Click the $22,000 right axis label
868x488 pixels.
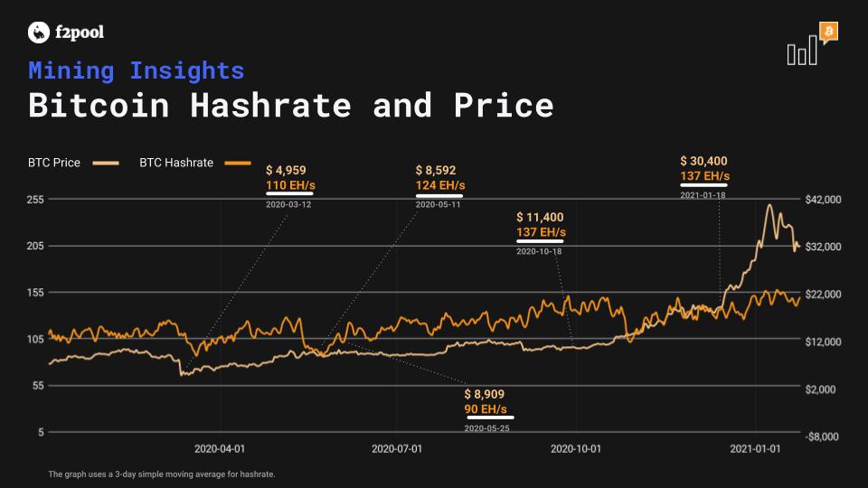(823, 295)
